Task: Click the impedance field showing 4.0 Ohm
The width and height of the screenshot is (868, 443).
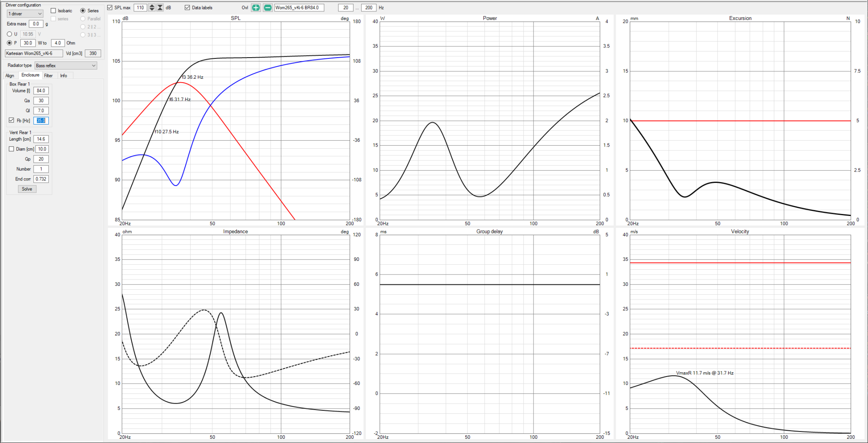Action: (x=58, y=43)
